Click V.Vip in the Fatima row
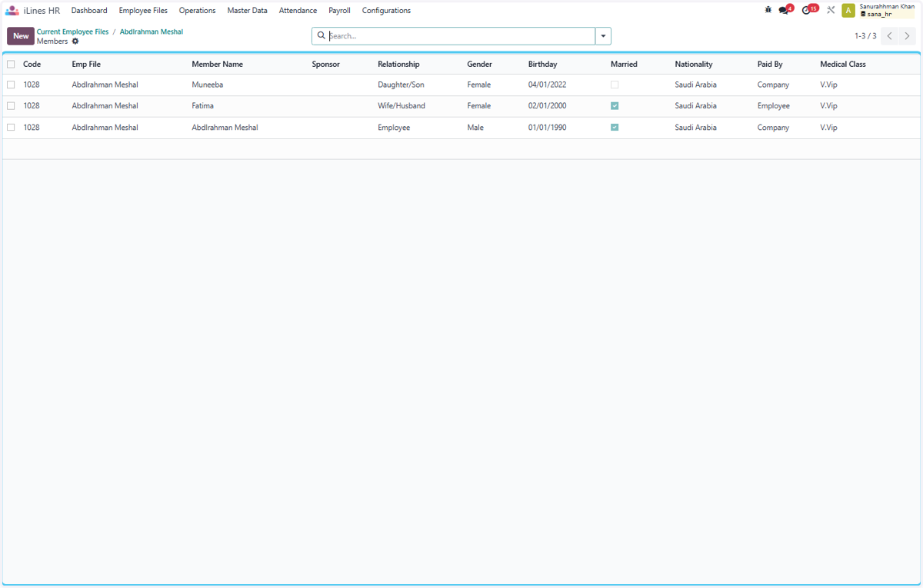This screenshot has width=923, height=588. click(x=828, y=106)
